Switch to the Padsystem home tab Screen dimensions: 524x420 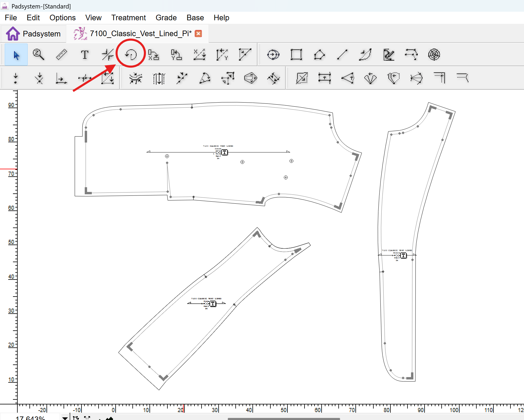(34, 34)
